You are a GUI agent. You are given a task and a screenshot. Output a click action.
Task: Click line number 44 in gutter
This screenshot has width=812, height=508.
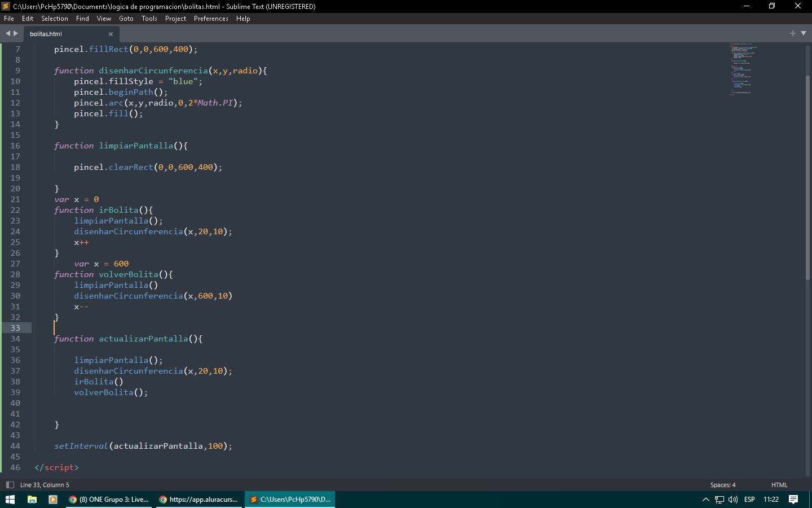point(15,446)
